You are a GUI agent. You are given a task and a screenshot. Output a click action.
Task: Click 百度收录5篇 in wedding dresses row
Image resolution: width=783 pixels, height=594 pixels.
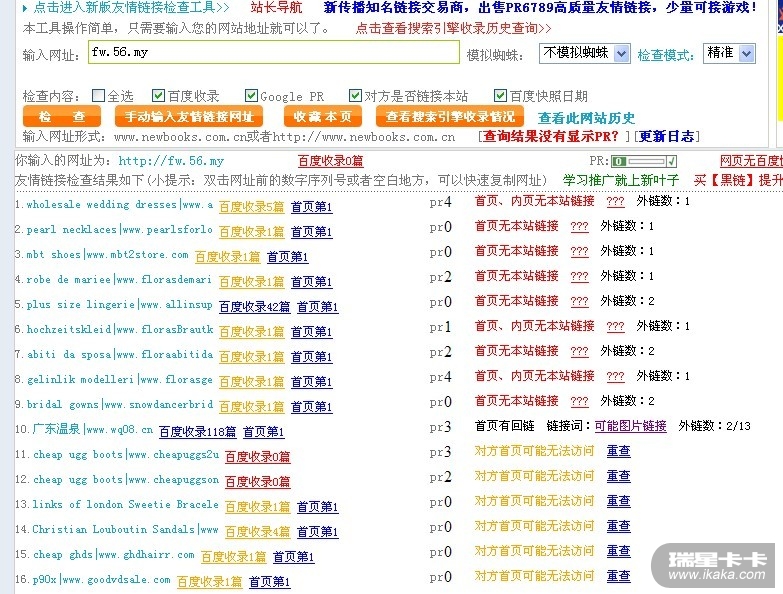(251, 206)
